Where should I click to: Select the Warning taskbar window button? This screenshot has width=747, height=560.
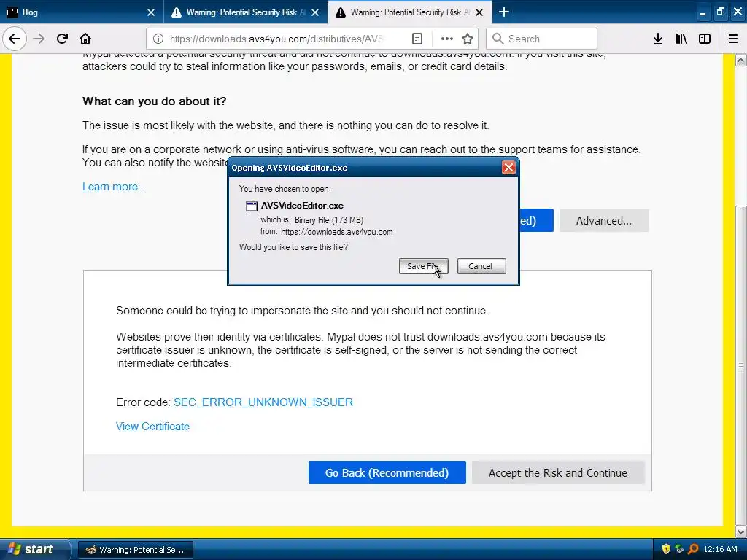click(135, 550)
